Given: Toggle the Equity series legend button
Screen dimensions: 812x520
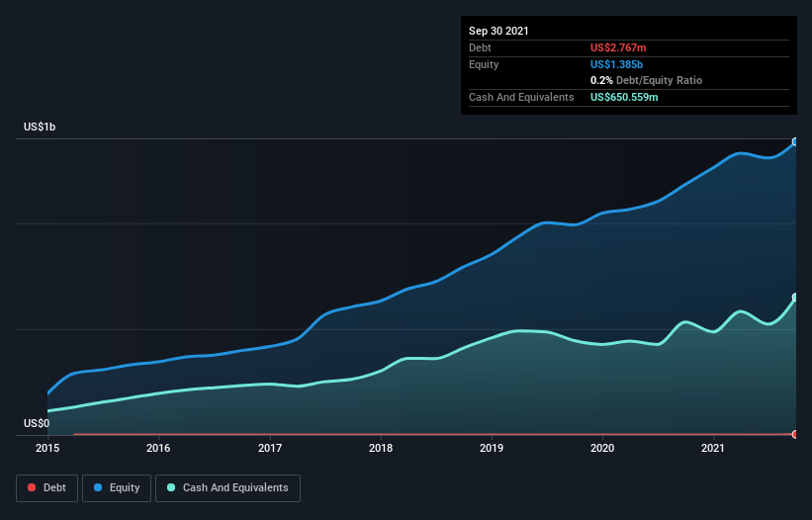Looking at the screenshot, I should click(117, 488).
